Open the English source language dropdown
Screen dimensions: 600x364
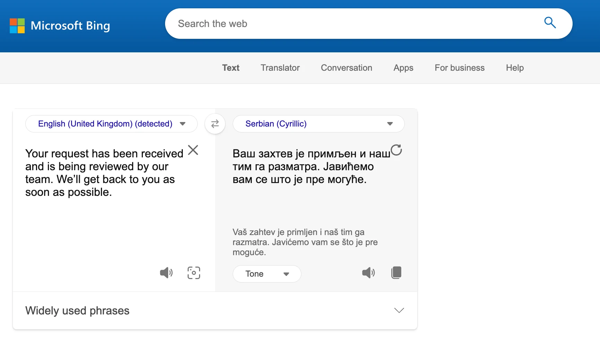point(111,124)
